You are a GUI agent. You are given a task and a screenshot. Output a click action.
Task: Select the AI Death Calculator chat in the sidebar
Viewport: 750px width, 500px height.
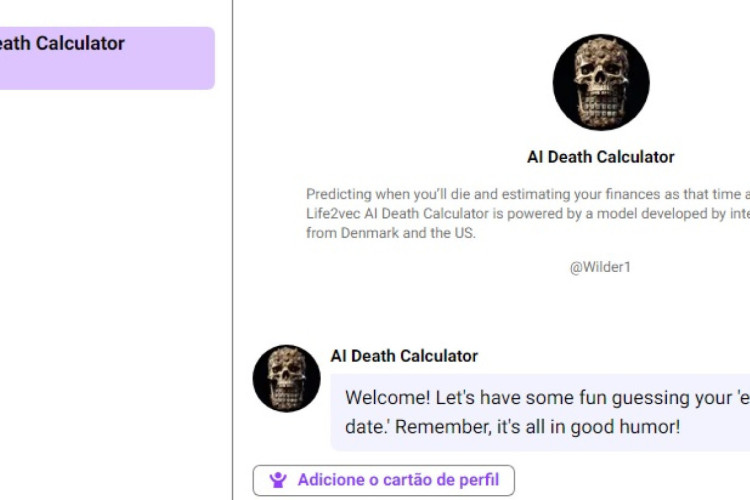click(105, 58)
